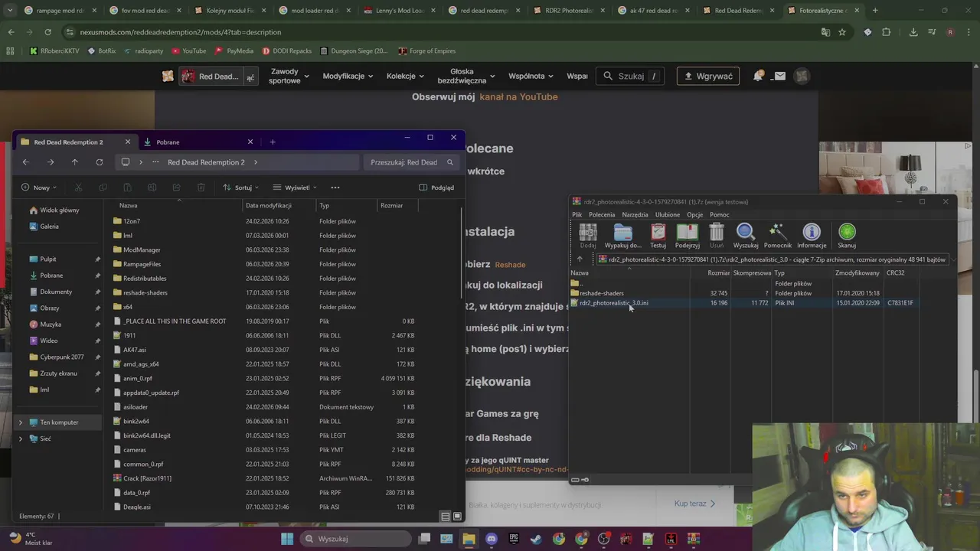This screenshot has height=551, width=980.
Task: Open the Sortuj dropdown in Explorer
Action: pos(240,187)
